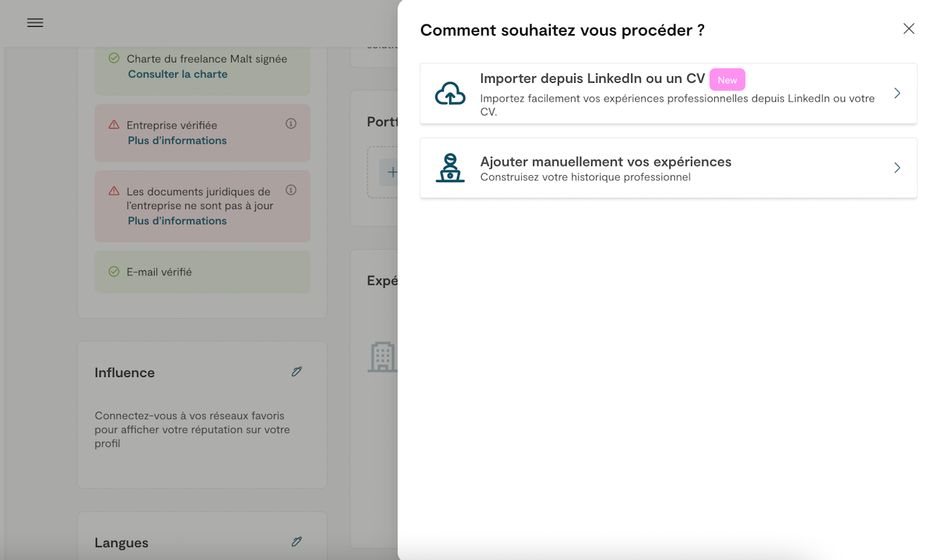Click the cloud upload import icon

[450, 94]
